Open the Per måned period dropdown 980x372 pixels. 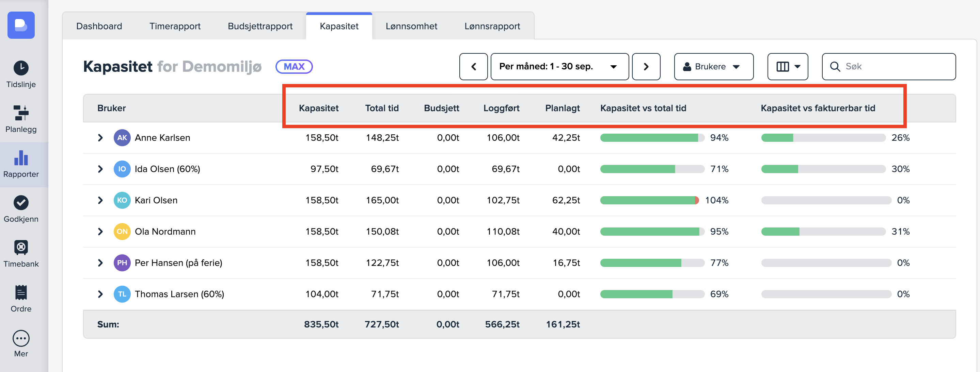click(x=559, y=67)
